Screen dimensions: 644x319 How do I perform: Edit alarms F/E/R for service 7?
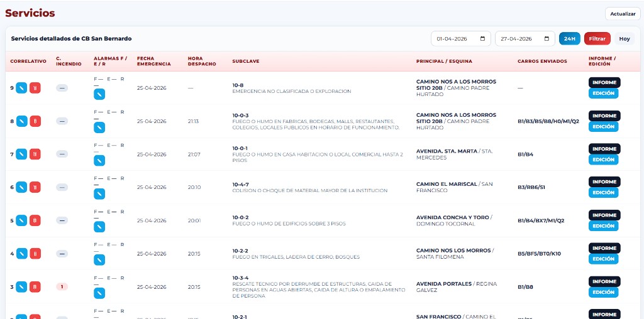(x=99, y=161)
